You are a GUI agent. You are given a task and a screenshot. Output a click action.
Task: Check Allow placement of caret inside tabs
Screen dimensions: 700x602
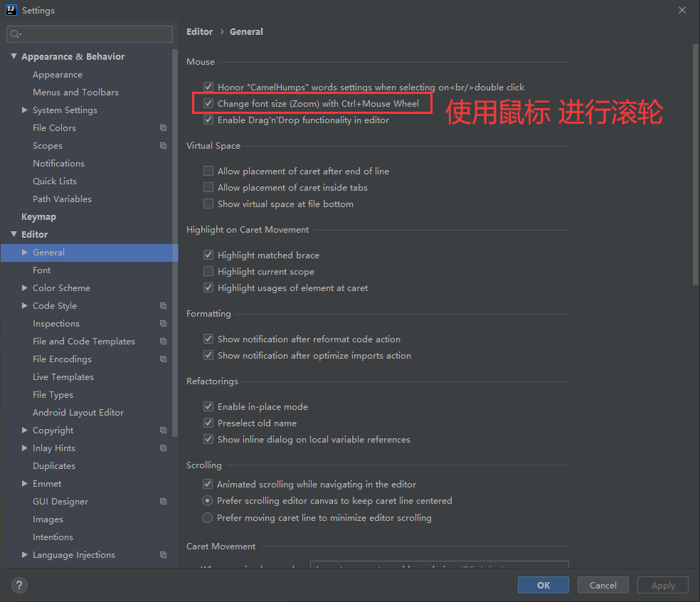click(x=208, y=187)
